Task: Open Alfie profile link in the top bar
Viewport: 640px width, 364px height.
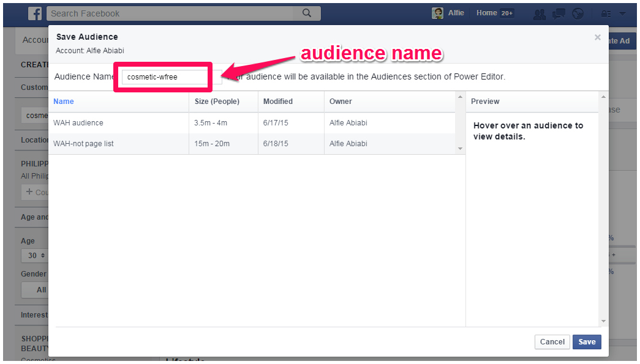Action: [x=456, y=13]
